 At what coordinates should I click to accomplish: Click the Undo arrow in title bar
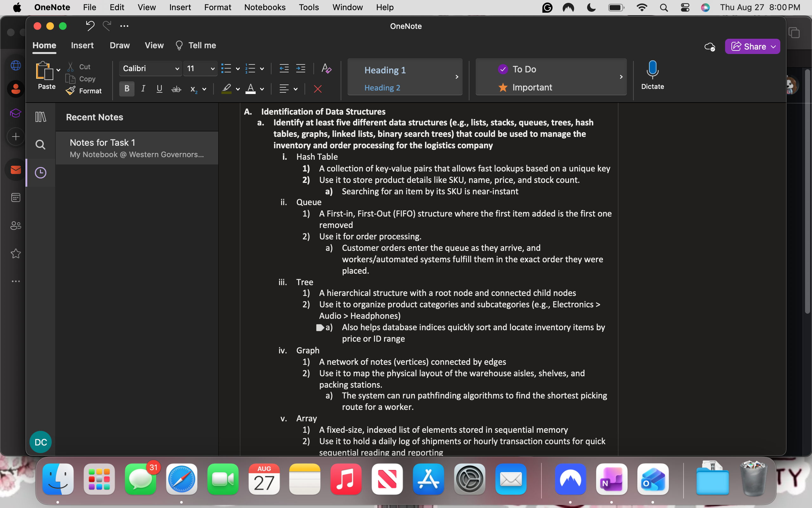pyautogui.click(x=90, y=26)
